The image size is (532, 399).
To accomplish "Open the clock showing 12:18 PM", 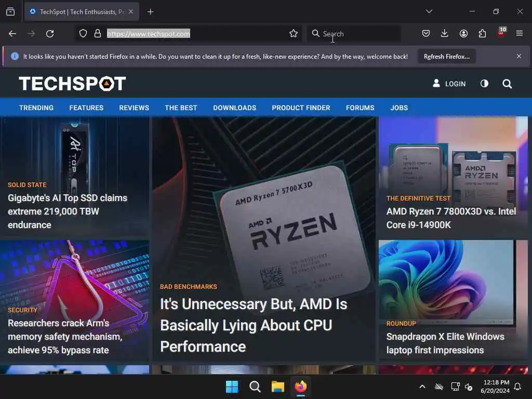I will point(495,387).
